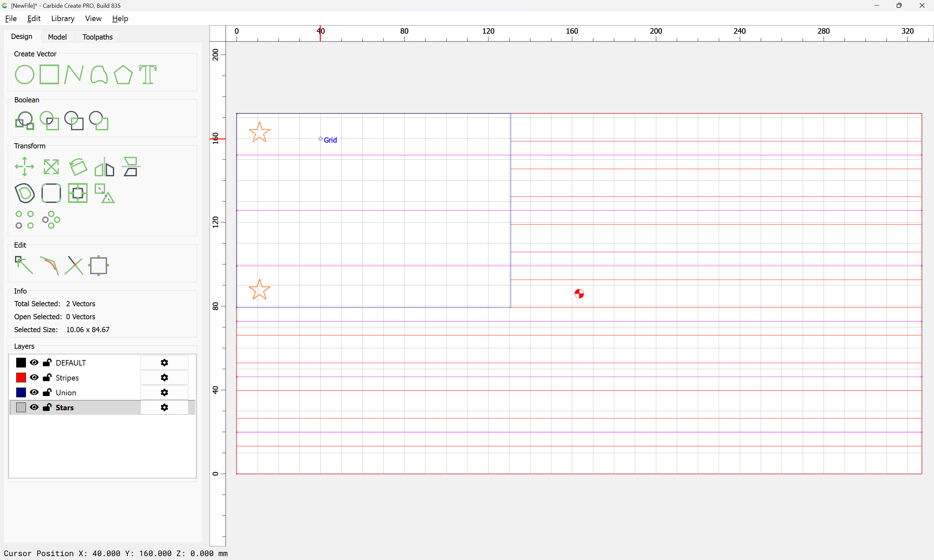
Task: Open the Linear Array tool
Action: (x=24, y=220)
